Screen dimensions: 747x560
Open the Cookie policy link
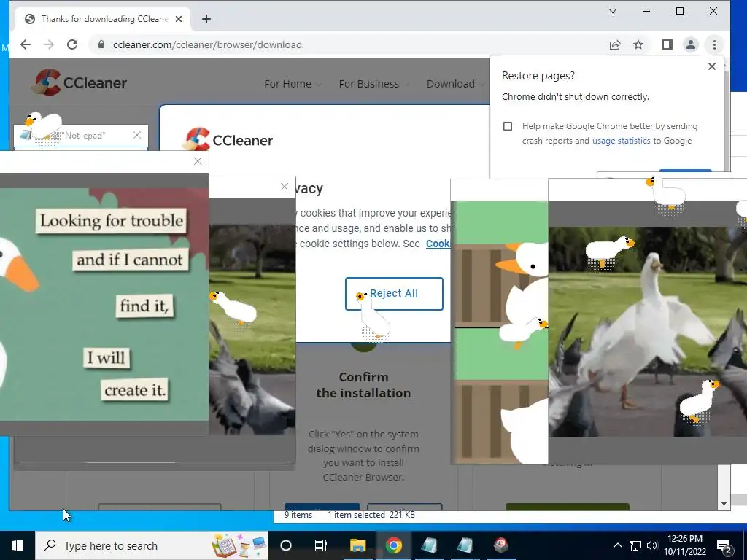438,244
